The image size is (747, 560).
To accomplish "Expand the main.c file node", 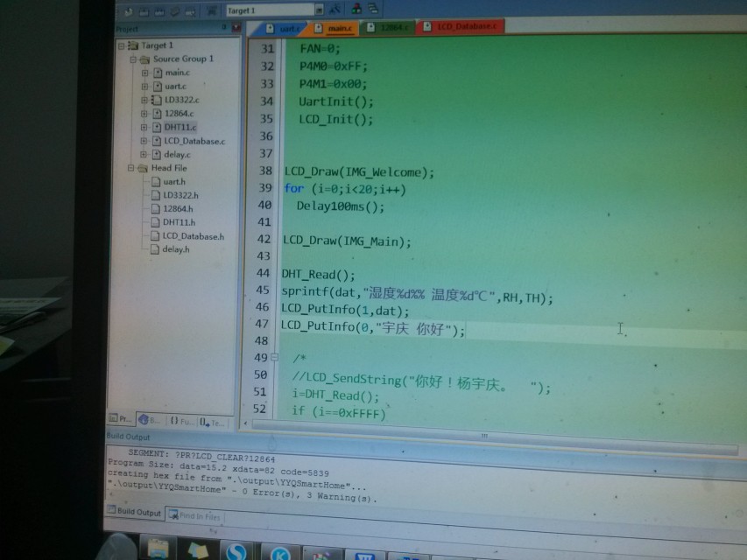I will coord(144,73).
